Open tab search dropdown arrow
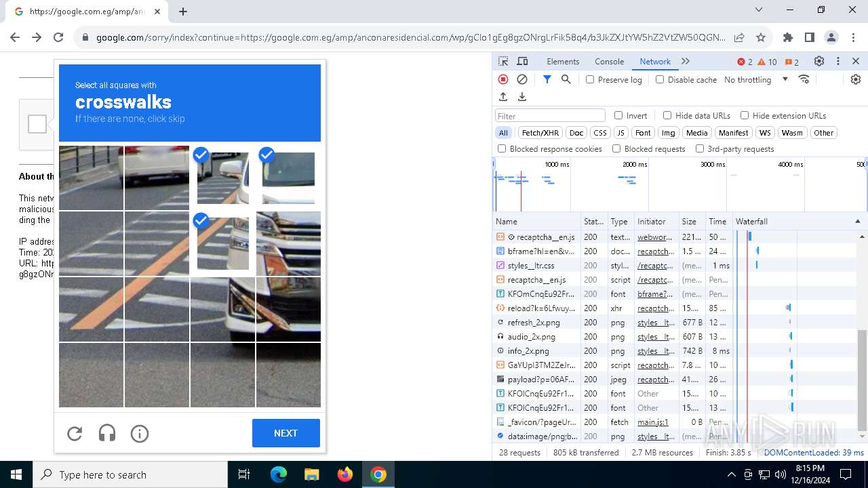 (759, 10)
